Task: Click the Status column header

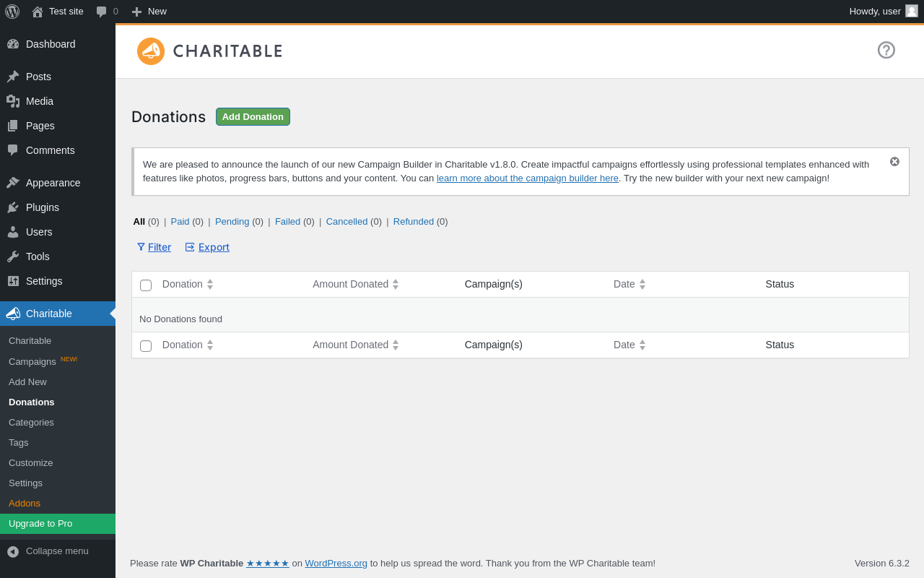Action: point(780,284)
